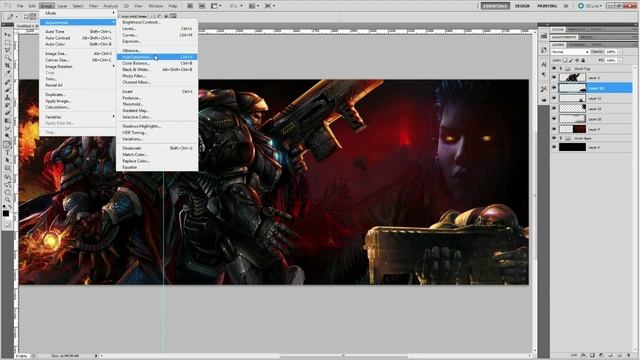Switch to the Painting workspace
The width and height of the screenshot is (640, 360).
547,6
